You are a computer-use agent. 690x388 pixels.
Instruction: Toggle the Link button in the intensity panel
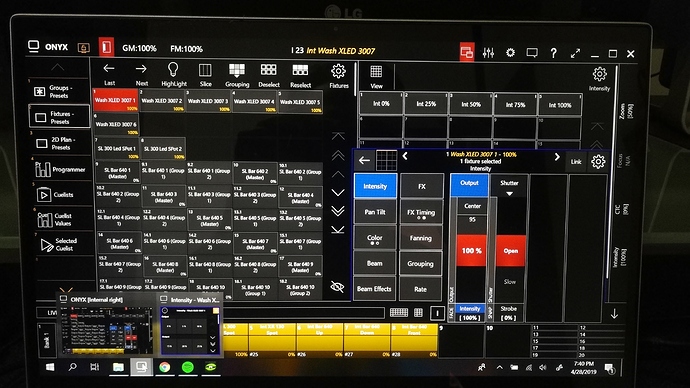coord(576,162)
